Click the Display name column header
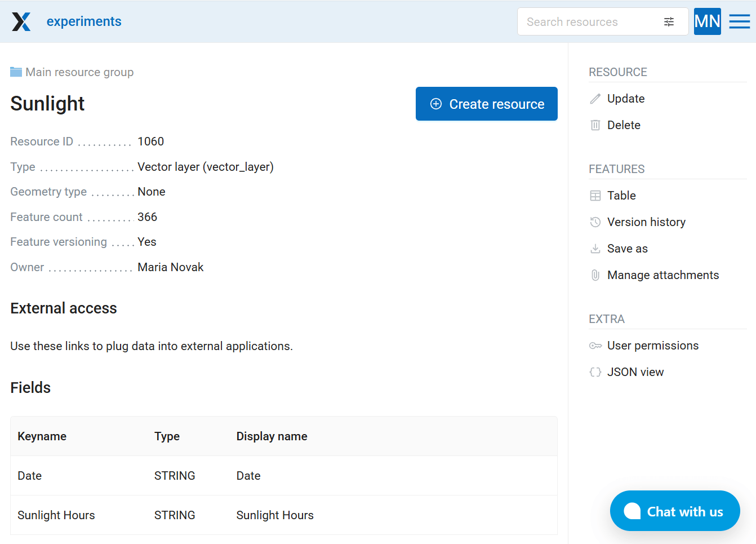Image resolution: width=756 pixels, height=544 pixels. 272,436
